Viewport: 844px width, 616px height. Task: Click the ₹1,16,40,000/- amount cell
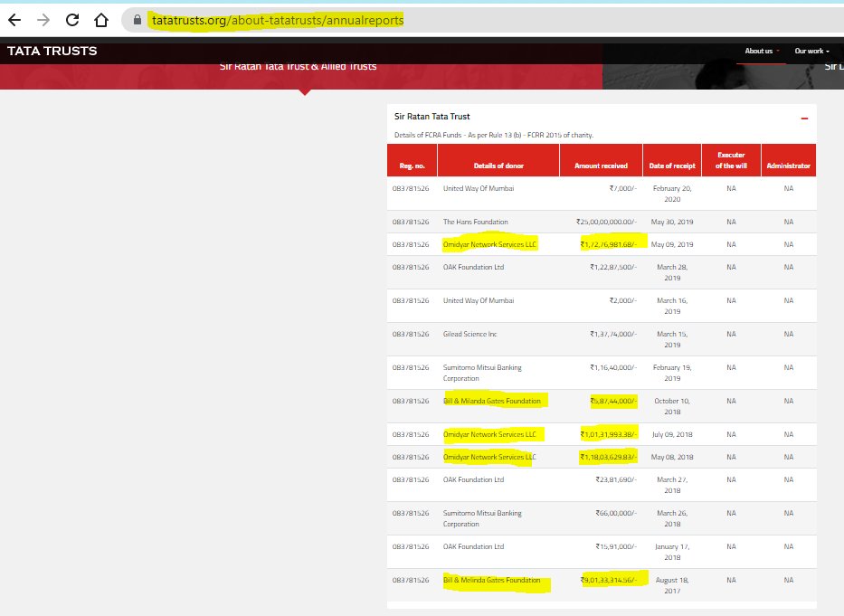613,367
